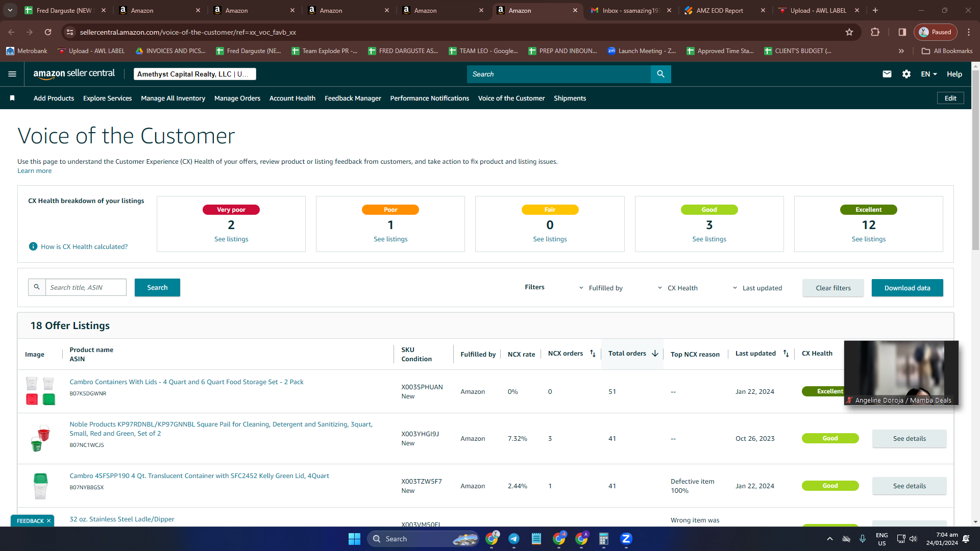The width and height of the screenshot is (980, 551).
Task: Click Download data button
Action: tap(907, 288)
